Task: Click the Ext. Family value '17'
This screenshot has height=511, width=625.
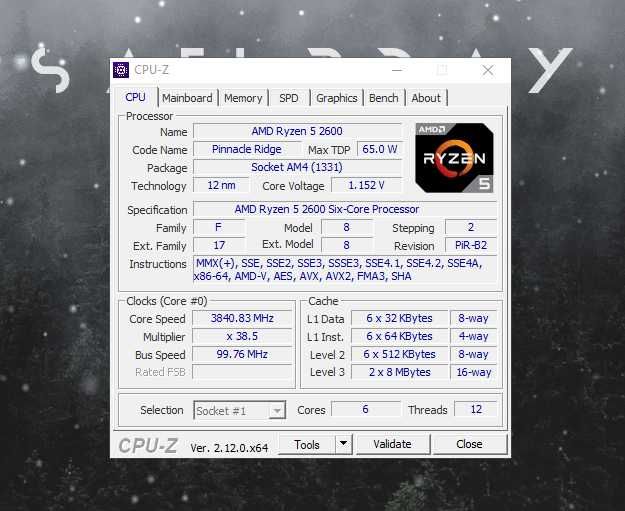Action: click(219, 245)
